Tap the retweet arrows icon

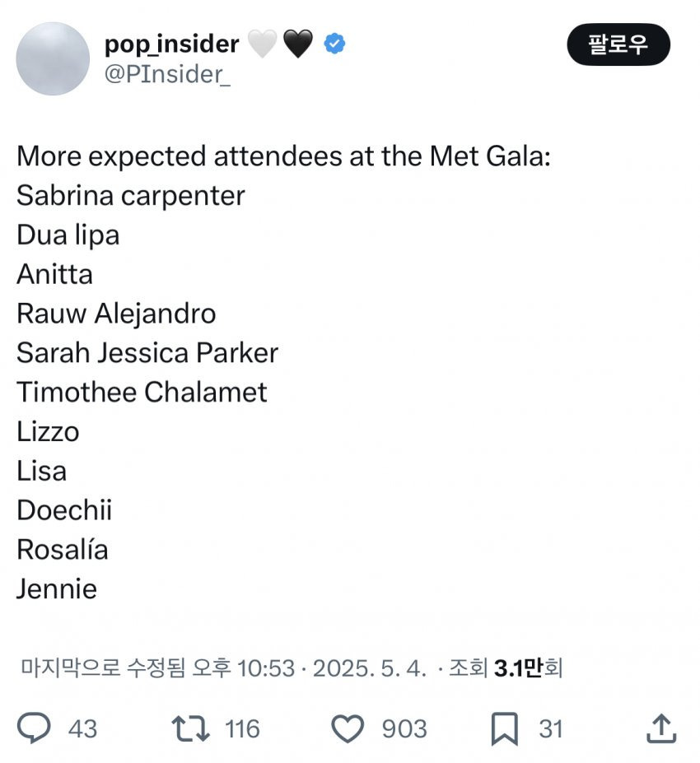pyautogui.click(x=190, y=728)
